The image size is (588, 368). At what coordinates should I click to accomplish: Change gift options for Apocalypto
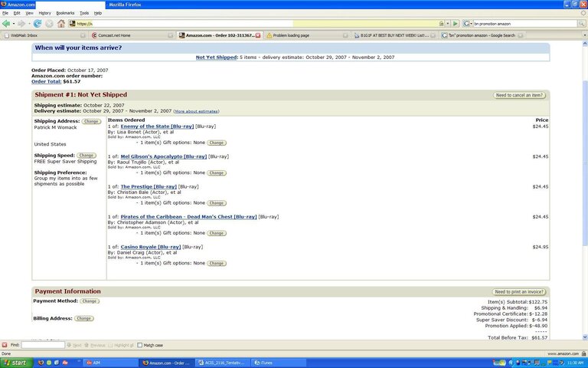pos(217,173)
